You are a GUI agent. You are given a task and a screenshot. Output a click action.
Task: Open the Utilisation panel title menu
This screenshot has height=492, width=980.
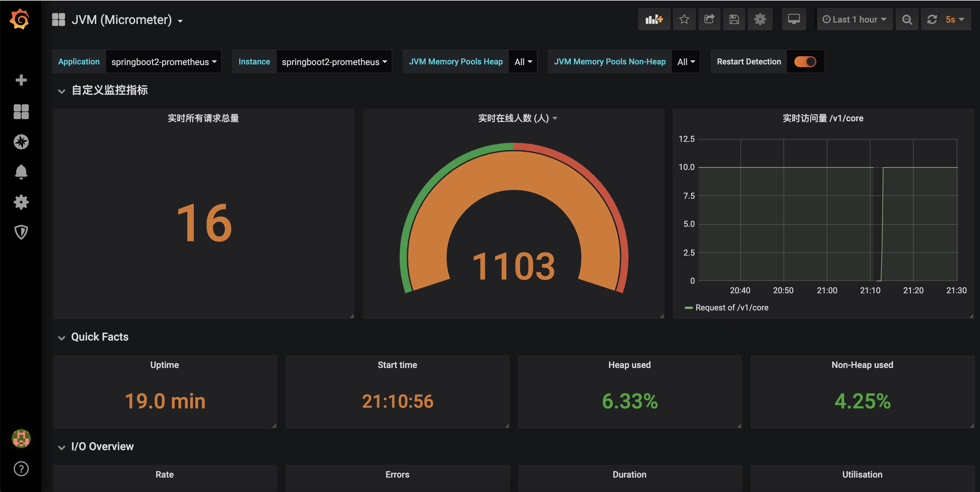coord(862,475)
